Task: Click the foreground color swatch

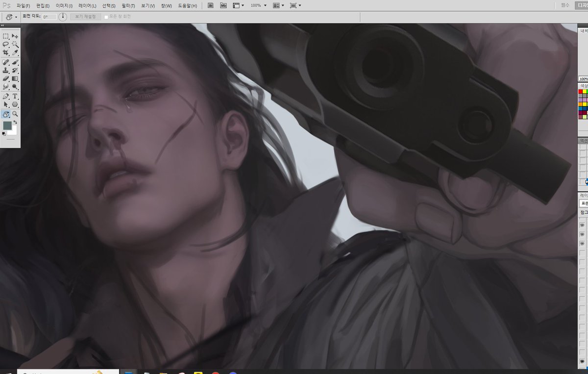Action: [7, 126]
